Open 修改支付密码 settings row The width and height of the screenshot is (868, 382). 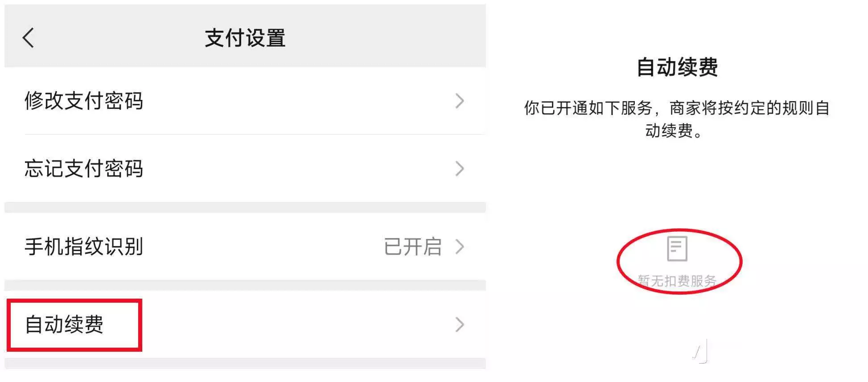click(x=245, y=101)
